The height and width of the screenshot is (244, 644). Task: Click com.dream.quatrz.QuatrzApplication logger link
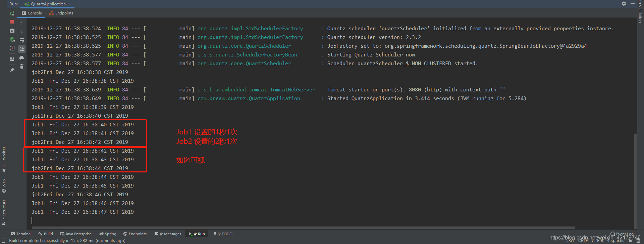click(249, 98)
